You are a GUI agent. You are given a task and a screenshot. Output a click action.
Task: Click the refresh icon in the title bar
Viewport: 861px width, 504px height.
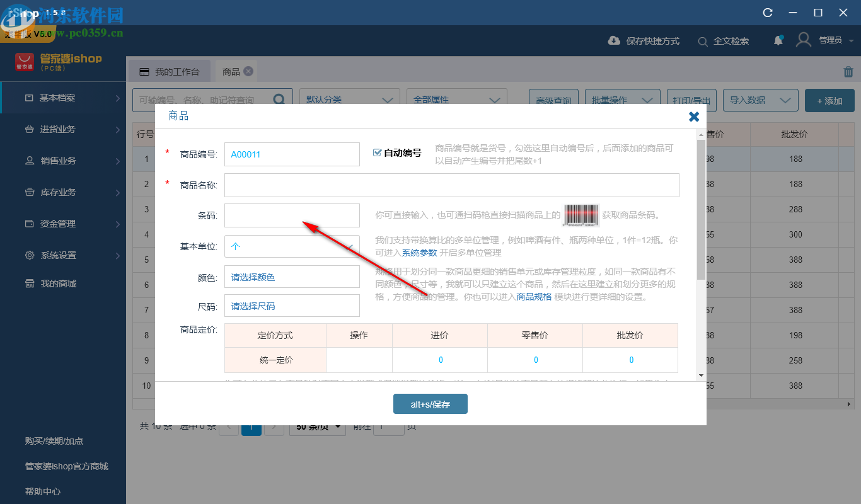(x=768, y=12)
